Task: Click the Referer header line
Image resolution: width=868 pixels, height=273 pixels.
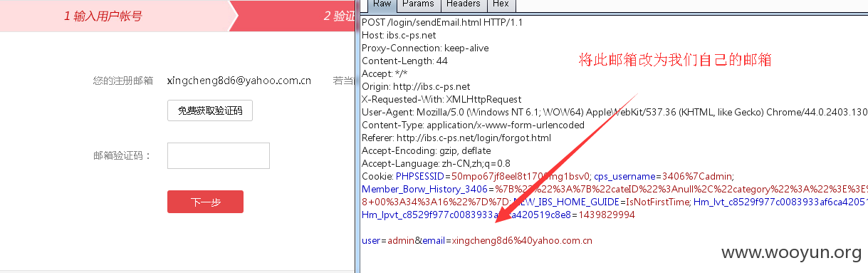Action: (x=456, y=138)
